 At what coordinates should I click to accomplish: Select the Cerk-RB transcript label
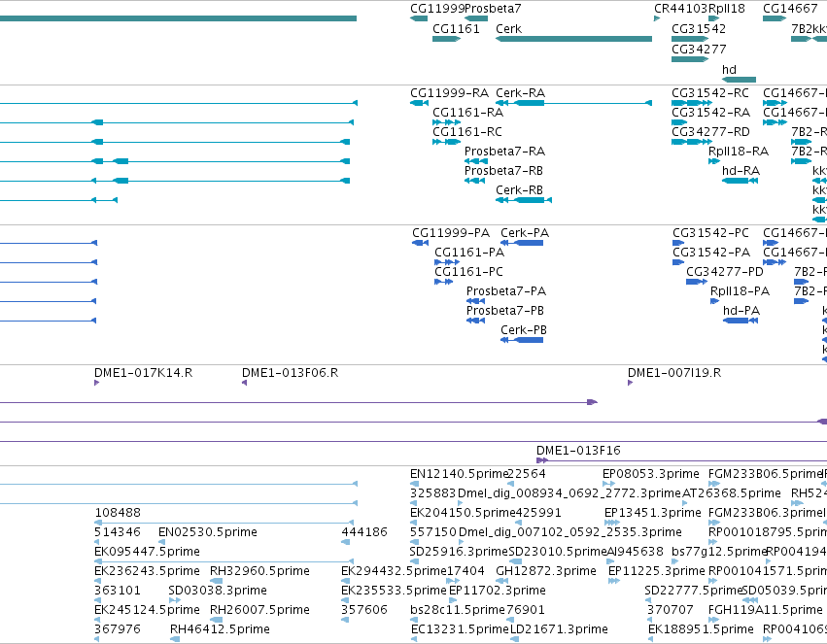tap(519, 189)
